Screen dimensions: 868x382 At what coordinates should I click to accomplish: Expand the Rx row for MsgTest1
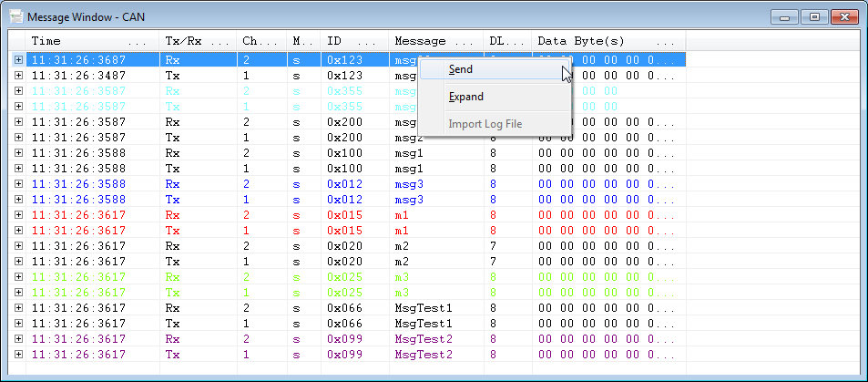[x=18, y=308]
